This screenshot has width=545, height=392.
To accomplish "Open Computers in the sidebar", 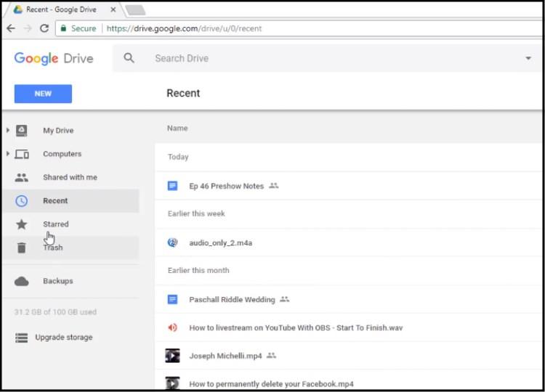I will (62, 154).
